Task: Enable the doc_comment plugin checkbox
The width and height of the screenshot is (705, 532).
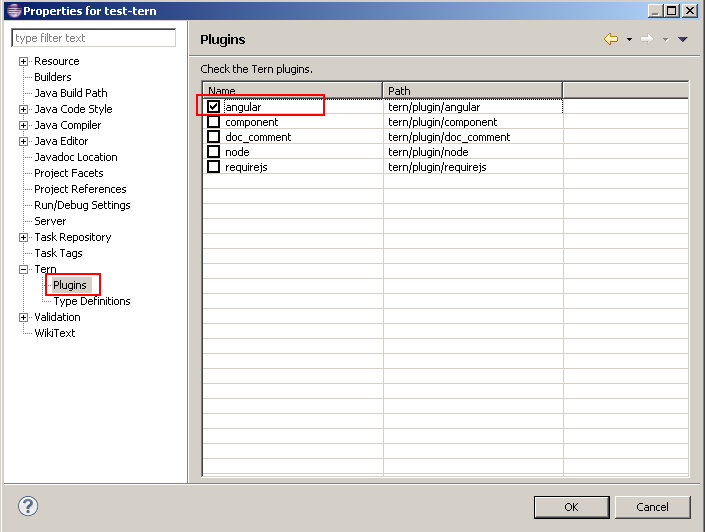Action: (213, 137)
